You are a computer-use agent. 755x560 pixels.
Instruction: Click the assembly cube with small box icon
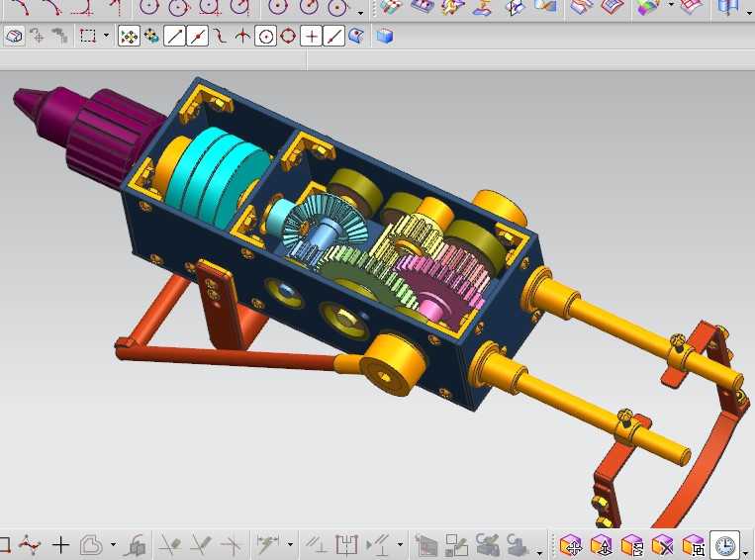click(694, 546)
